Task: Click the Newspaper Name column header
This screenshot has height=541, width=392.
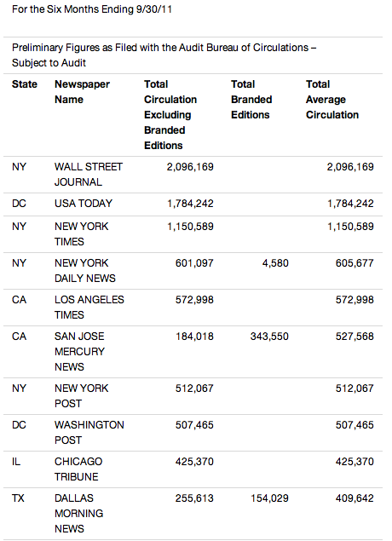Action: pos(82,92)
